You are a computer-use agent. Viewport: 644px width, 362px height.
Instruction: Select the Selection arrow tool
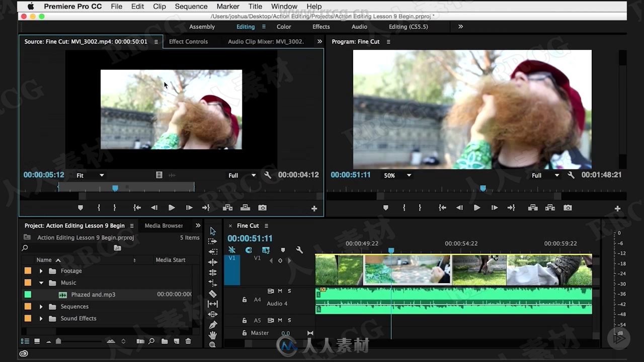click(x=213, y=231)
